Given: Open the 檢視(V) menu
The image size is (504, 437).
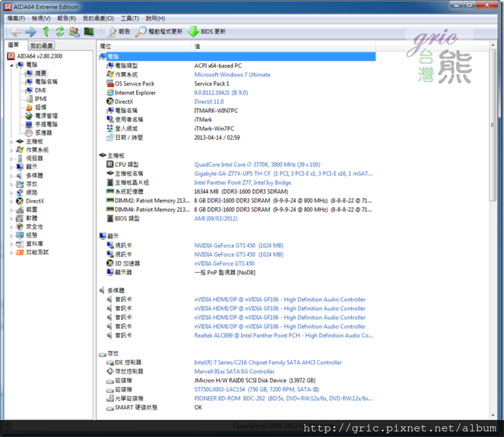Looking at the screenshot, I should tap(41, 18).
